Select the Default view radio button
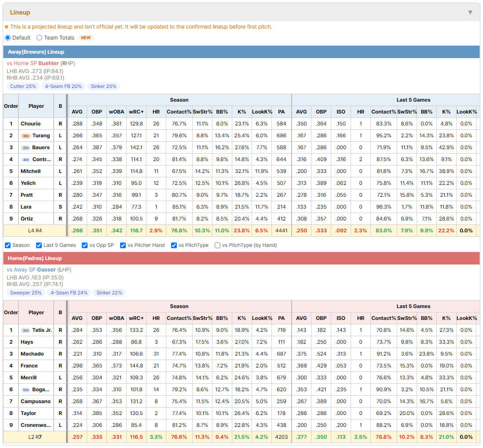 (x=8, y=37)
